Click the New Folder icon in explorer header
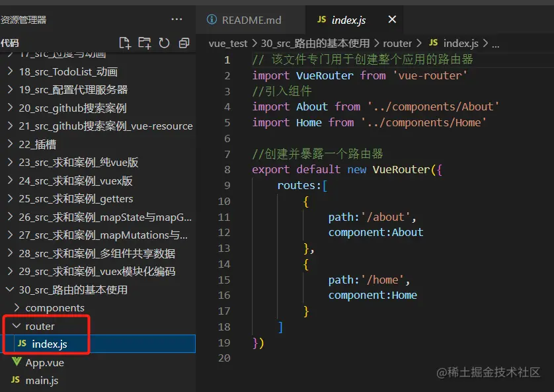 pyautogui.click(x=144, y=43)
